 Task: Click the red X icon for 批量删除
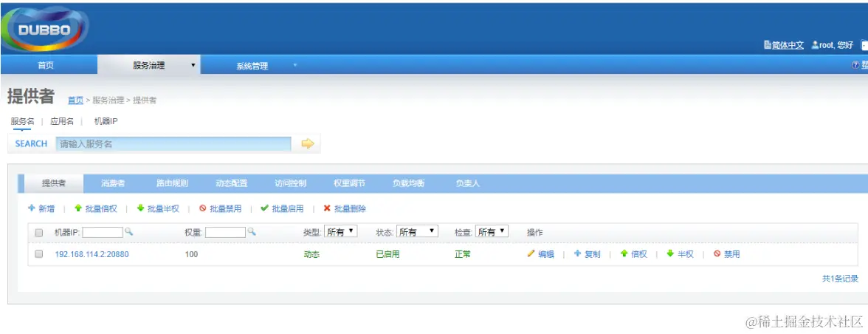(326, 209)
